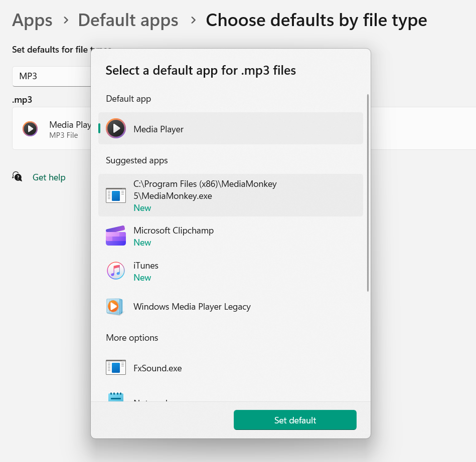
Task: Click the MP3 file type search field
Action: click(x=50, y=77)
